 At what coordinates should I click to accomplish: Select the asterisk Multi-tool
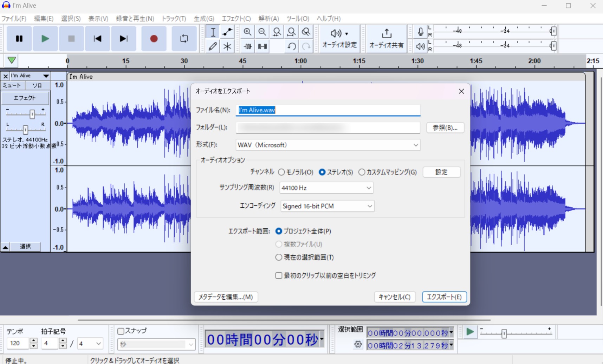[x=227, y=46]
